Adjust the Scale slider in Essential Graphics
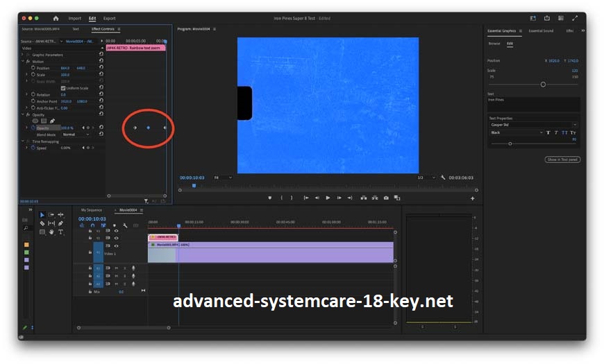 point(543,84)
